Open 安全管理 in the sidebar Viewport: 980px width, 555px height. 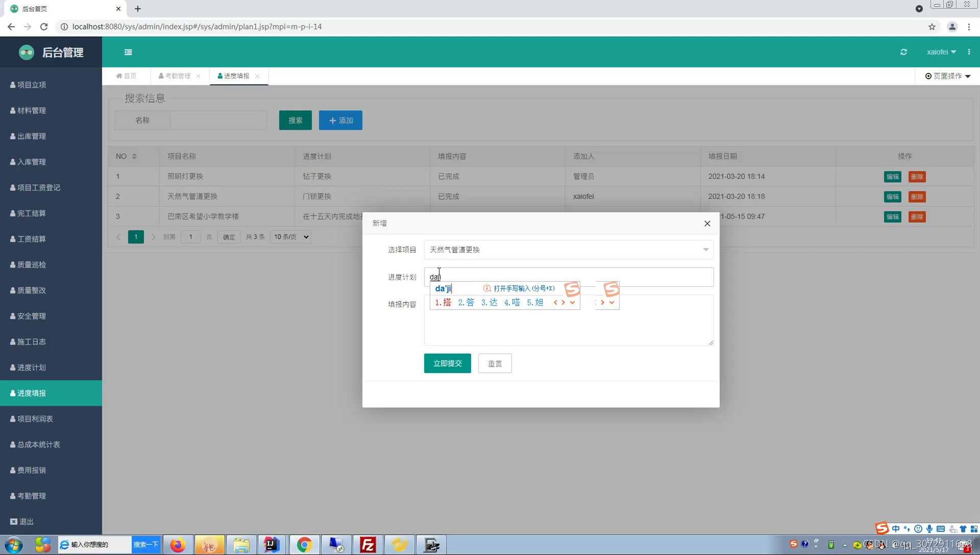point(51,316)
